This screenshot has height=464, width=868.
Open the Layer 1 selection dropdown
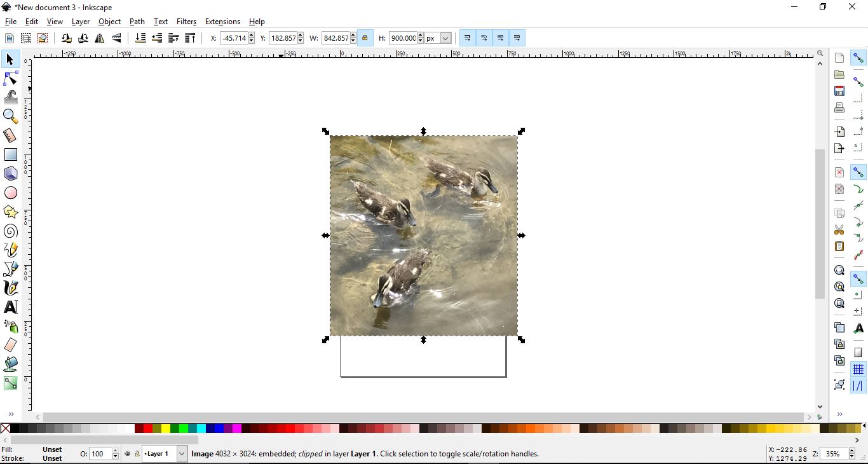(182, 454)
